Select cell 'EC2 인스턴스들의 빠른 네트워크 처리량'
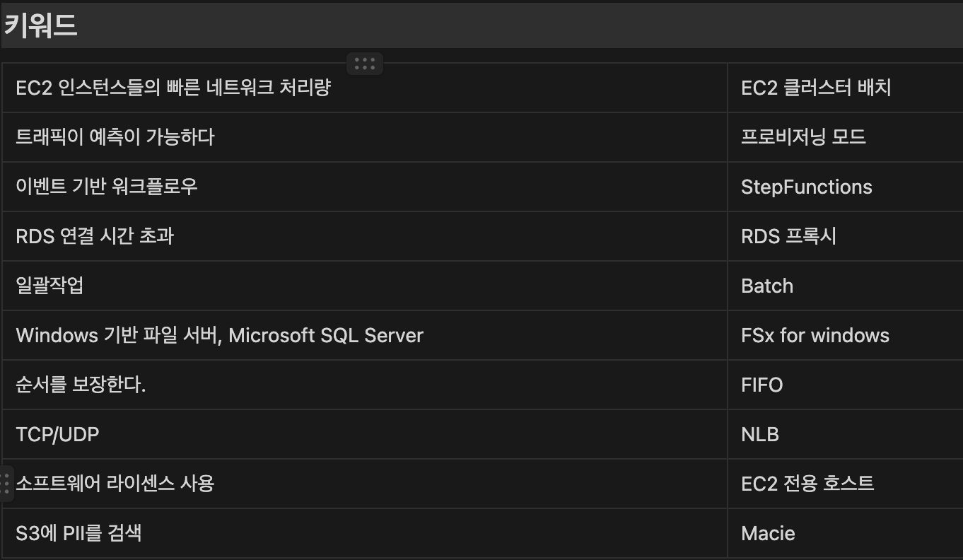Image resolution: width=963 pixels, height=560 pixels. (365, 88)
